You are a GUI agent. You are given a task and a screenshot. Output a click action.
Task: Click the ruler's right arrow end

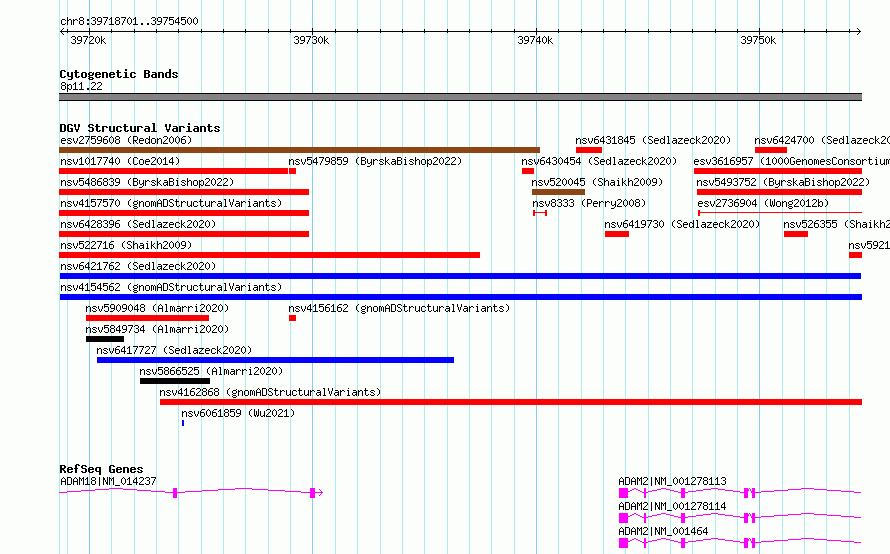(859, 31)
